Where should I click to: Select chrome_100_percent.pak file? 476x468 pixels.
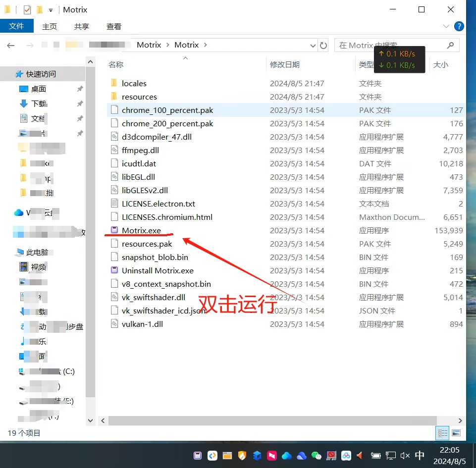pos(167,110)
